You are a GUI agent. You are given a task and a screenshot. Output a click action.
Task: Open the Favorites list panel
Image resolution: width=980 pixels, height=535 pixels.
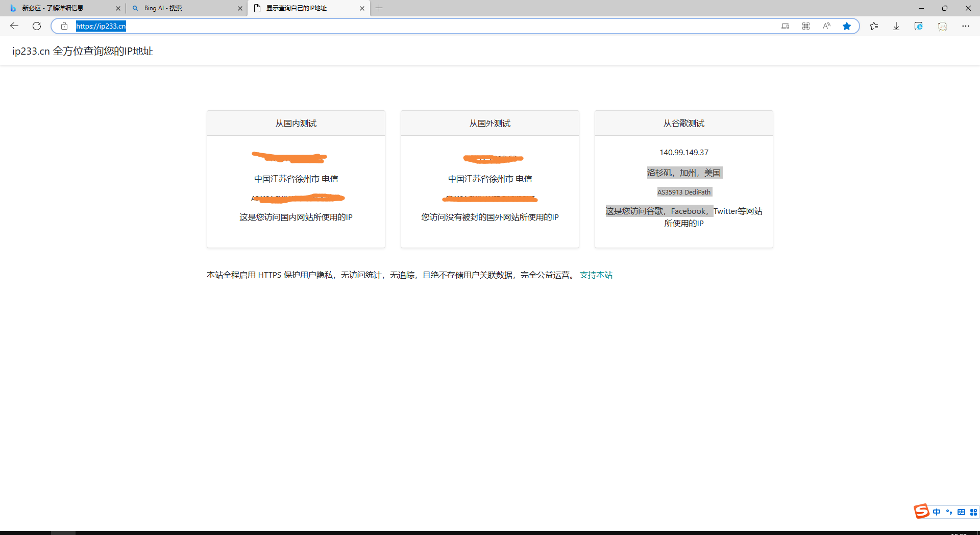click(874, 26)
